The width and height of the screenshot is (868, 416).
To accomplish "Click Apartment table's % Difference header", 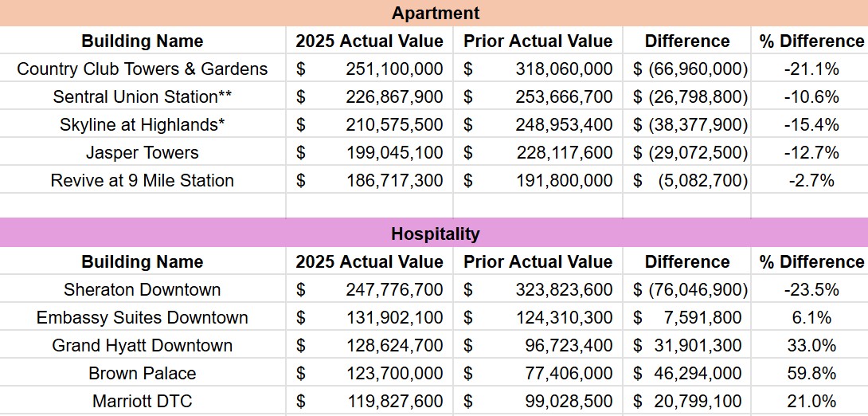I will 810,41.
